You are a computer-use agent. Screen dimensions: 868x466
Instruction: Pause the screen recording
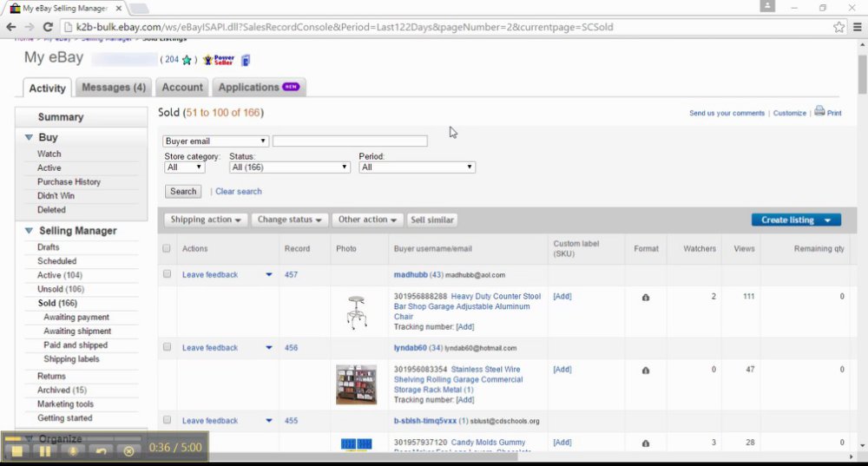coord(45,451)
